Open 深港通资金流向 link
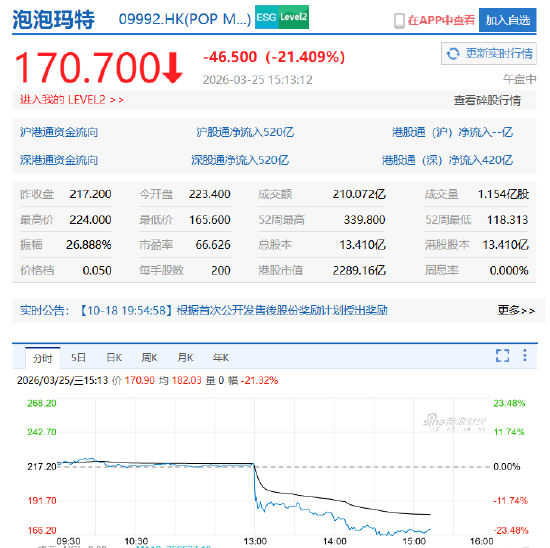The width and height of the screenshot is (550, 548). point(59,160)
